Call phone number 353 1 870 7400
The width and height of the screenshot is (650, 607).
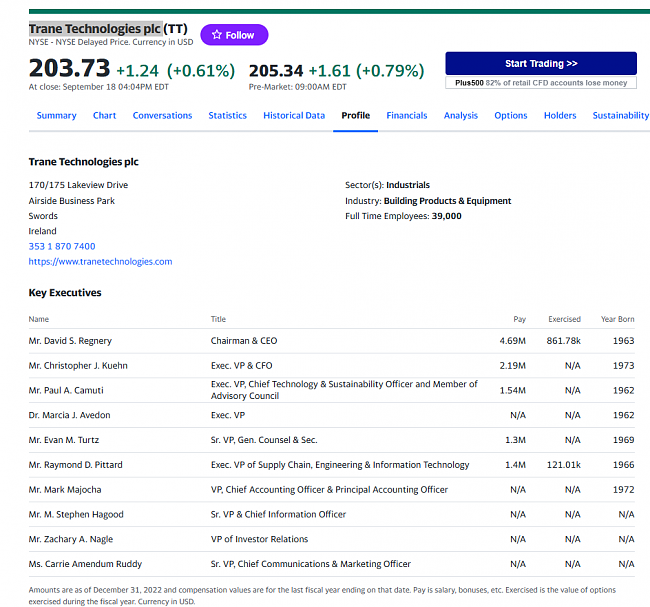(x=62, y=246)
